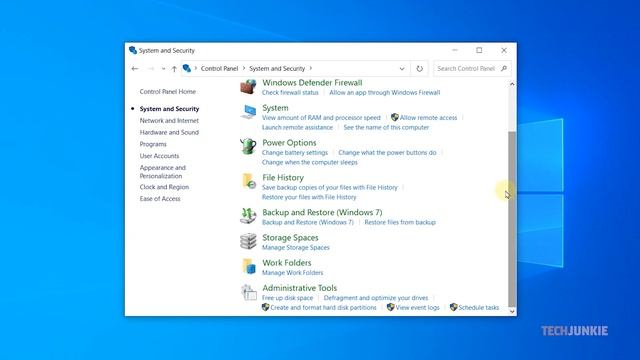Click Defragment and optimize your drives
Viewport: 640px width, 360px height.
pos(376,298)
